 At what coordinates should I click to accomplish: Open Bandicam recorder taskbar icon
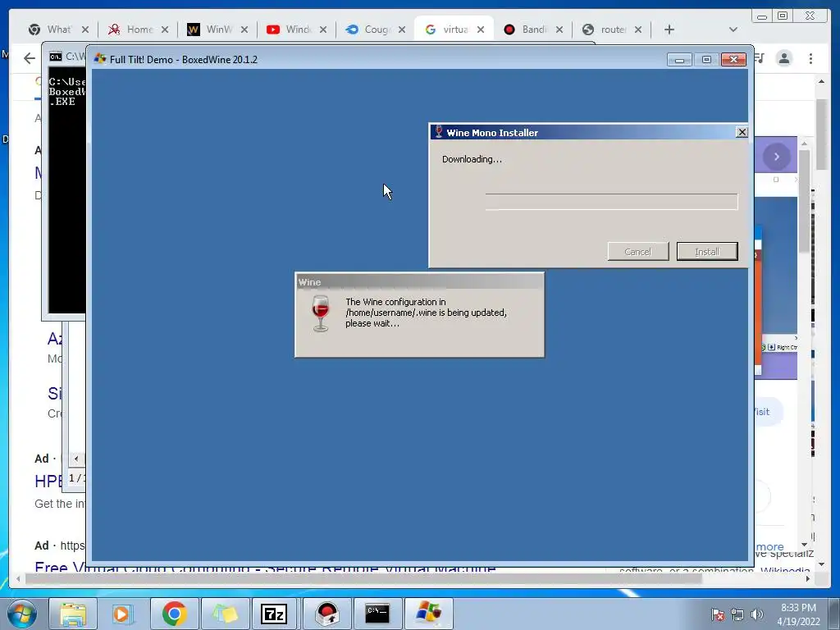click(x=327, y=614)
